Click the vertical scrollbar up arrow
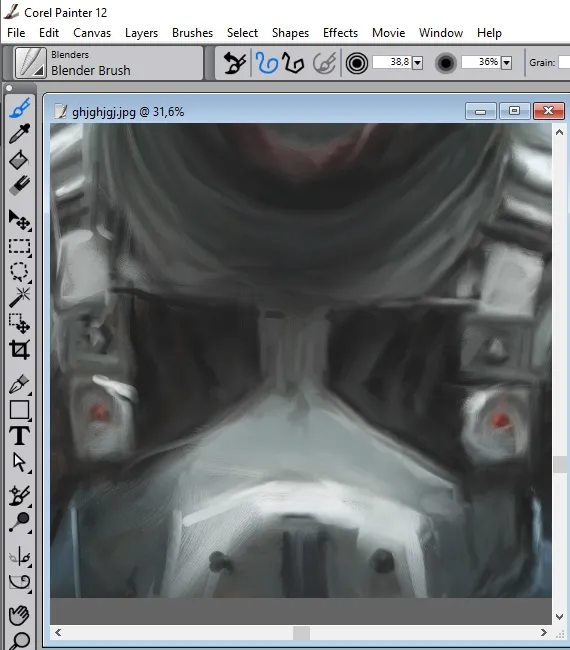Image resolution: width=570 pixels, height=650 pixels. point(559,132)
